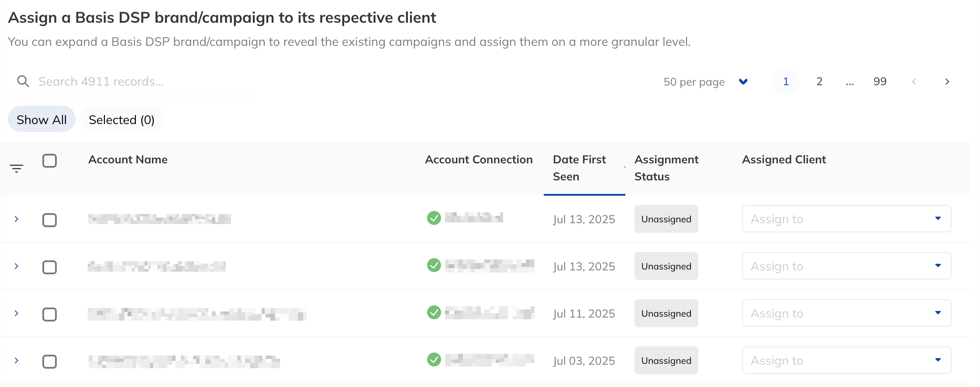Switch to the Selected (0) tab

pos(121,119)
